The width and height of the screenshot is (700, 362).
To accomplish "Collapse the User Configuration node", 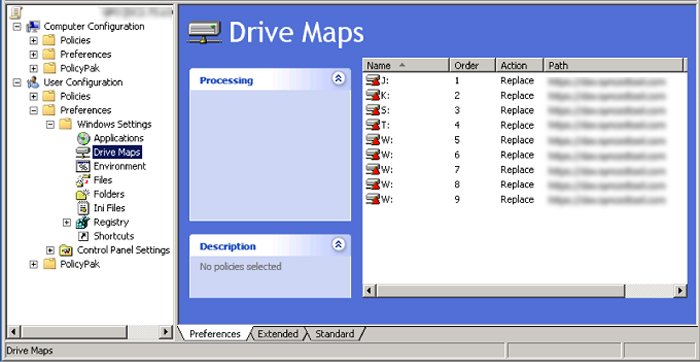I will click(x=17, y=83).
